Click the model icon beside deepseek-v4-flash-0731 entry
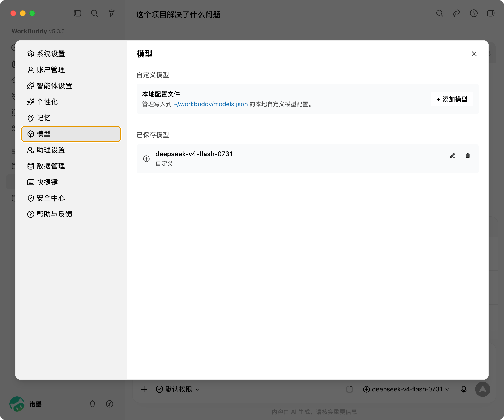The image size is (504, 420). (146, 159)
